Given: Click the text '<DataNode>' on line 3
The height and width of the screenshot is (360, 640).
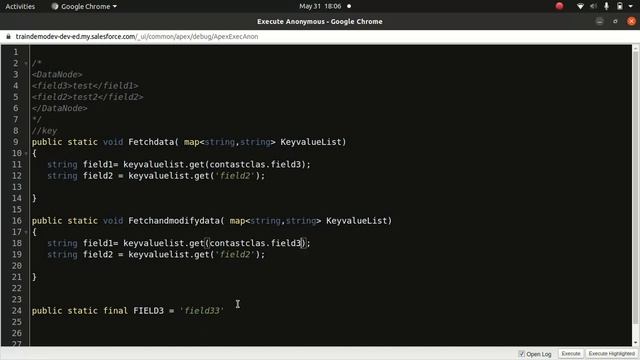Looking at the screenshot, I should coord(57,75).
